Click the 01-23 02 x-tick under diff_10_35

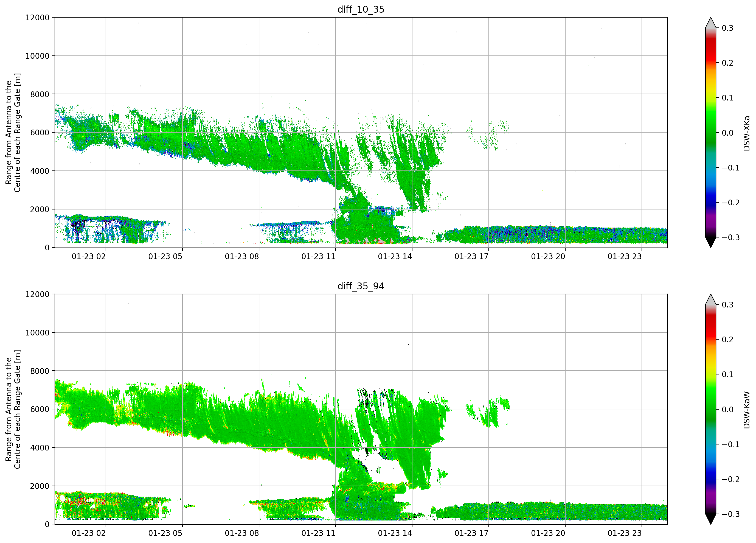pos(89,256)
